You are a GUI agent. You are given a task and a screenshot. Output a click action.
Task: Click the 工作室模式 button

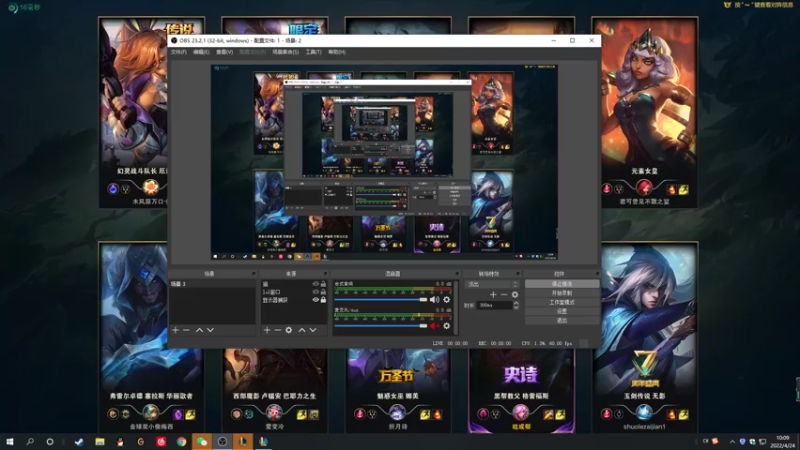(562, 302)
